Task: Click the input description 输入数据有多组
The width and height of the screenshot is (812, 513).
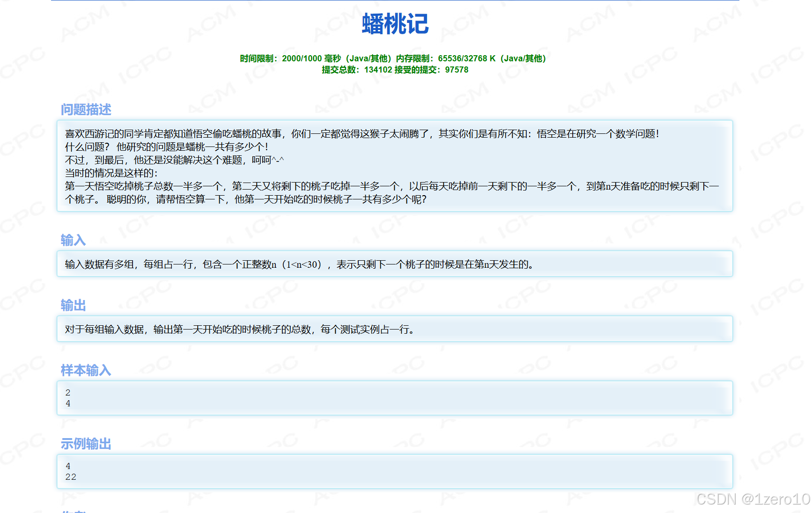Action: click(x=299, y=264)
